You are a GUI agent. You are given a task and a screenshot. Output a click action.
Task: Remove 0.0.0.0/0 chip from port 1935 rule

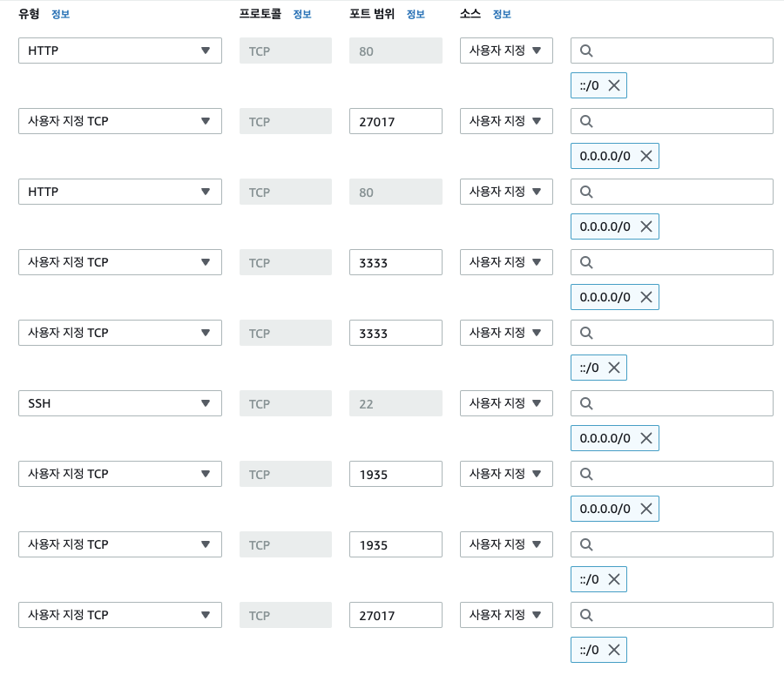[x=646, y=509]
